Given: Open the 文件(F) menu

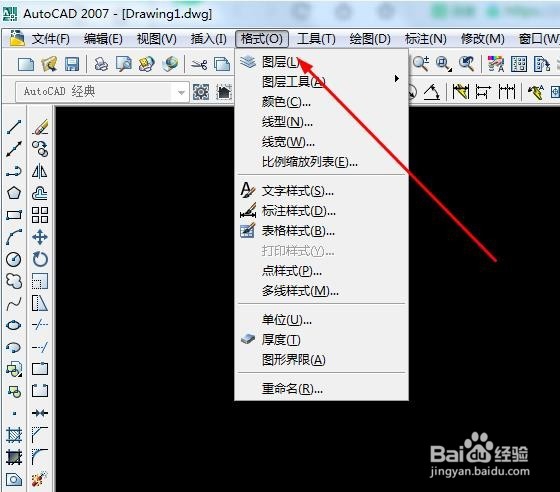Looking at the screenshot, I should click(50, 39).
